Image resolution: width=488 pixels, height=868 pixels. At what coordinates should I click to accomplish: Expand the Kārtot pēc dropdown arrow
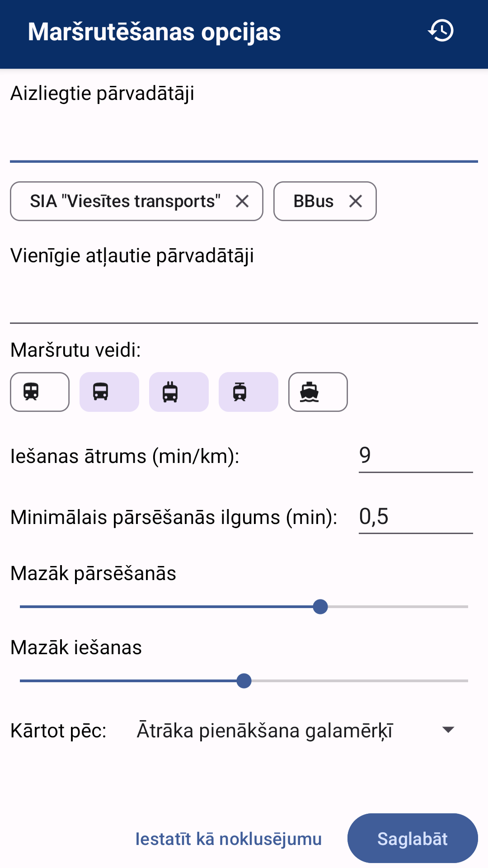[448, 730]
